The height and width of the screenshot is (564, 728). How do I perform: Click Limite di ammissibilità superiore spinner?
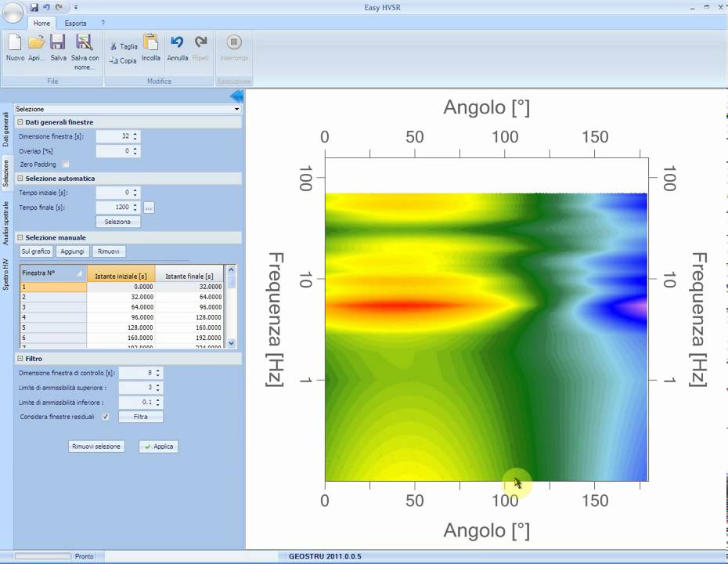(158, 388)
